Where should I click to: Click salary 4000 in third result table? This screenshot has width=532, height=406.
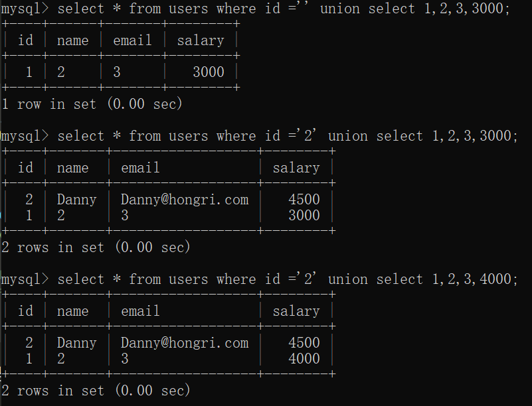click(304, 358)
